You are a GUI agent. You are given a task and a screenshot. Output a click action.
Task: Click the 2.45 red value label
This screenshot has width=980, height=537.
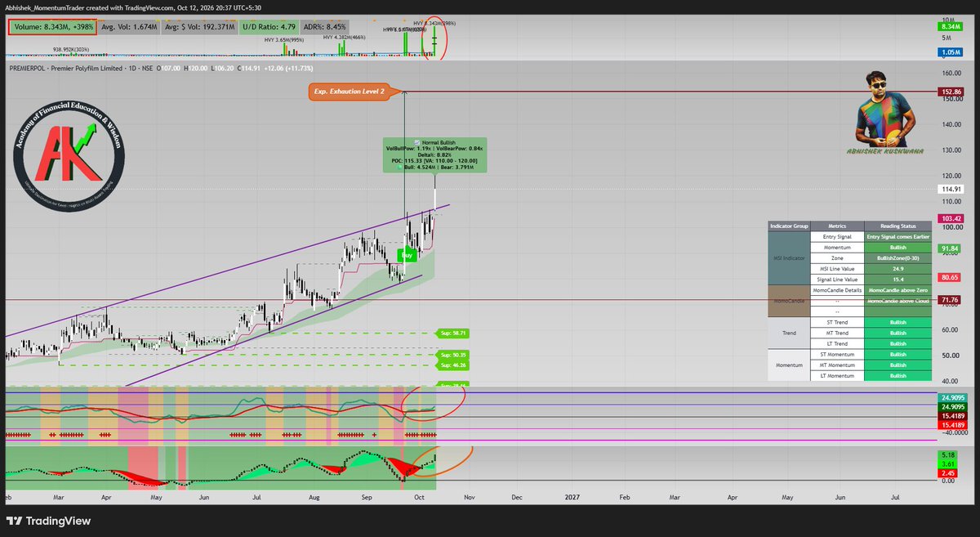coord(947,472)
